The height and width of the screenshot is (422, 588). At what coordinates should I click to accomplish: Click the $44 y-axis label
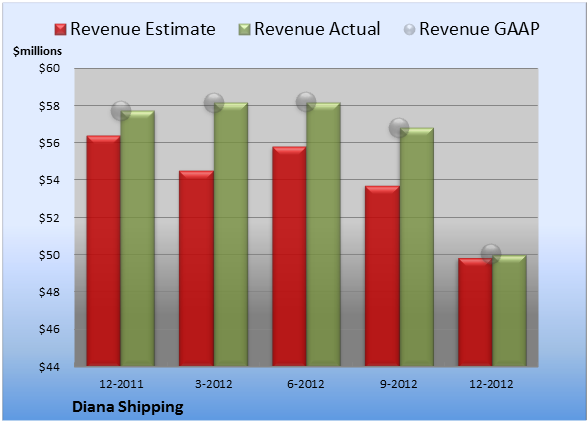(x=49, y=366)
